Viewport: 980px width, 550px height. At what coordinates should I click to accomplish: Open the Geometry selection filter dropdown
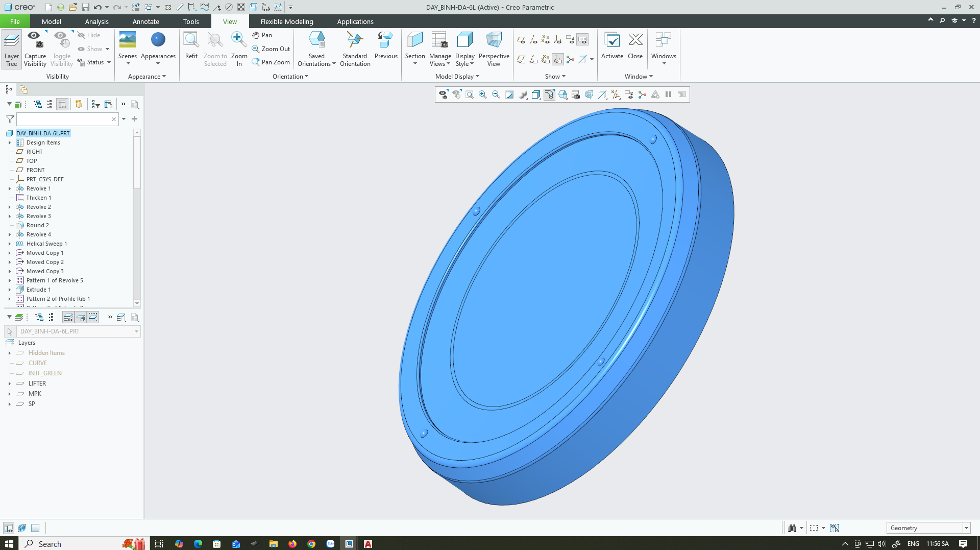(966, 528)
